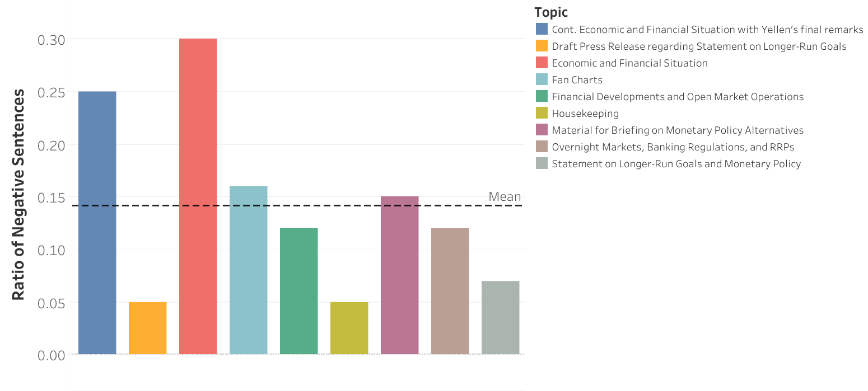Click the gray Statement on Longer-Run Goals swatch
Image resolution: width=868 pixels, height=391 pixels.
coord(542,163)
